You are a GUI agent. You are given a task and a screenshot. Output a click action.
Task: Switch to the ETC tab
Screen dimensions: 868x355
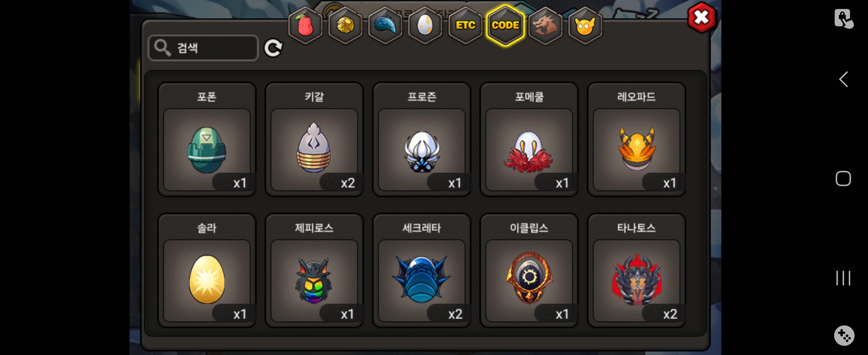(465, 25)
